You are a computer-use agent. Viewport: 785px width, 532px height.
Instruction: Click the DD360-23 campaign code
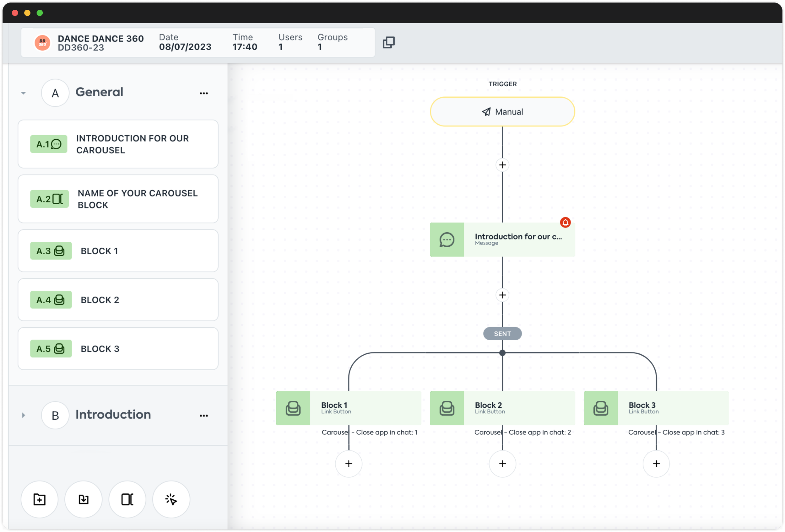pyautogui.click(x=81, y=48)
